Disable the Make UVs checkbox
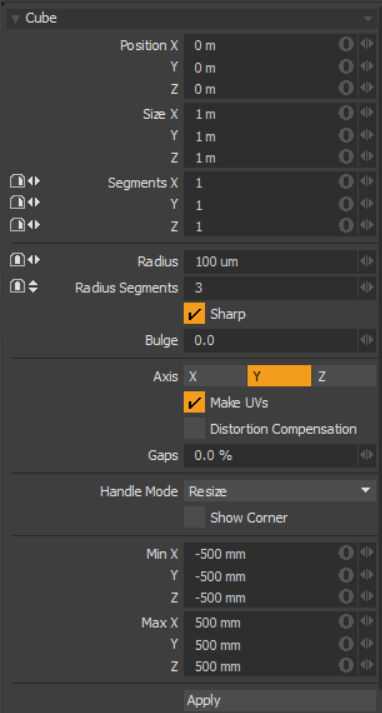This screenshot has width=382, height=713. pos(194,402)
